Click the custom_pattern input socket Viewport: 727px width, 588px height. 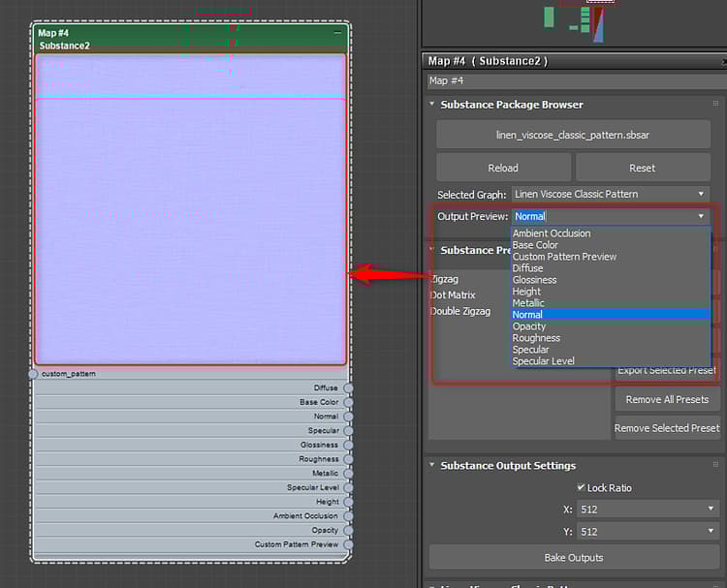[x=33, y=374]
